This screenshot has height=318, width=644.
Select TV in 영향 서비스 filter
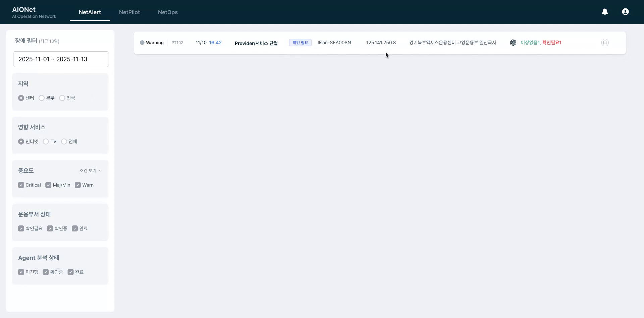point(46,141)
